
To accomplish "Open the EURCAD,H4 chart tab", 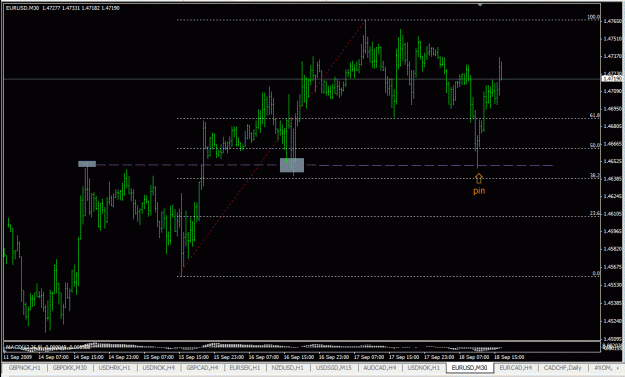I will point(516,368).
